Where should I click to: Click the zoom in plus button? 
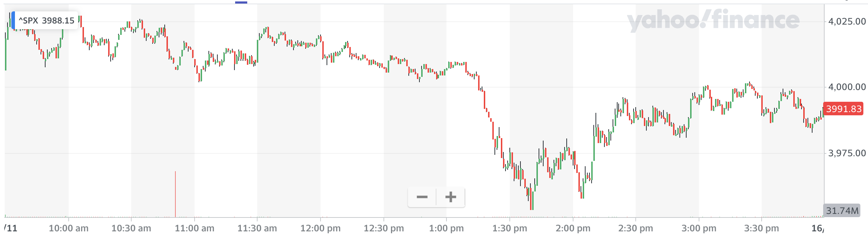tap(450, 197)
